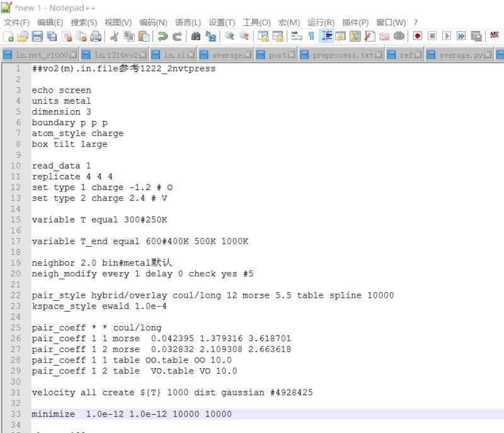Close the in.si tab
504x433 pixels.
click(192, 55)
